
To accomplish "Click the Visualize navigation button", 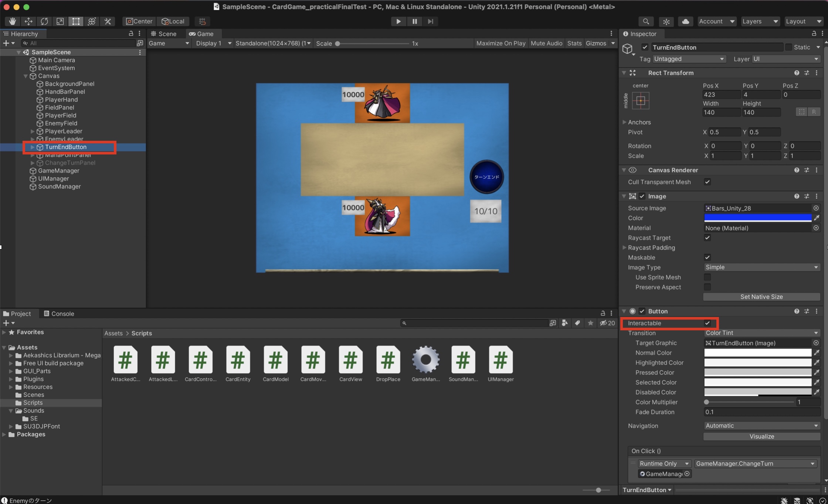I will click(x=761, y=436).
